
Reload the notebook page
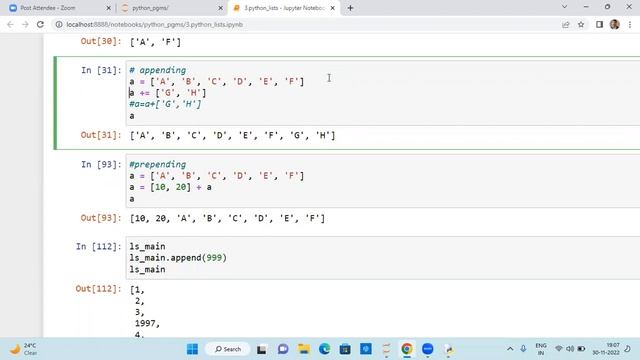click(x=40, y=24)
